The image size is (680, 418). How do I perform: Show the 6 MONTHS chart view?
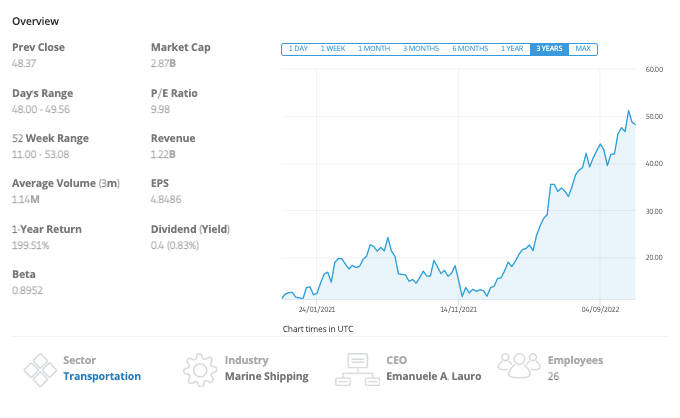tap(470, 49)
